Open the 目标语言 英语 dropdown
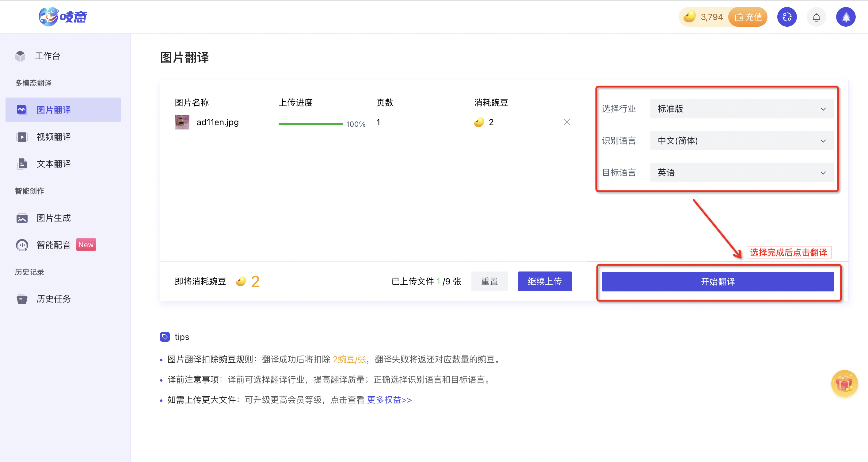868x462 pixels. (742, 173)
